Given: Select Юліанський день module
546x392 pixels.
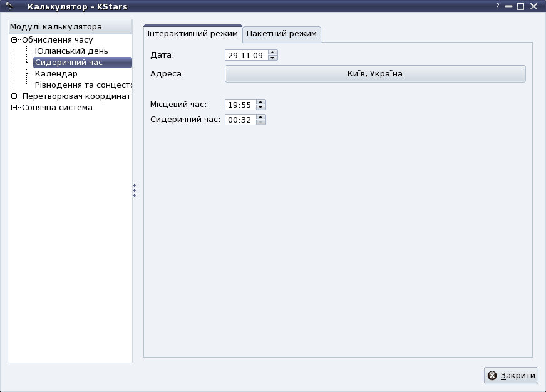Looking at the screenshot, I should (x=71, y=51).
